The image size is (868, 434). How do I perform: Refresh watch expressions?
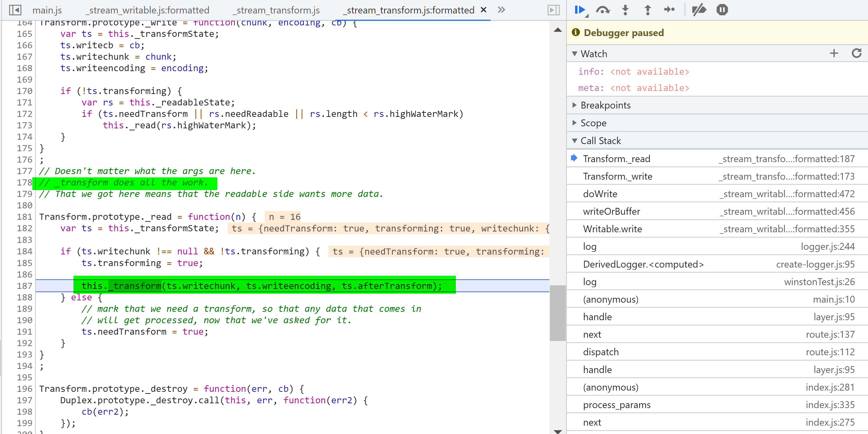856,53
